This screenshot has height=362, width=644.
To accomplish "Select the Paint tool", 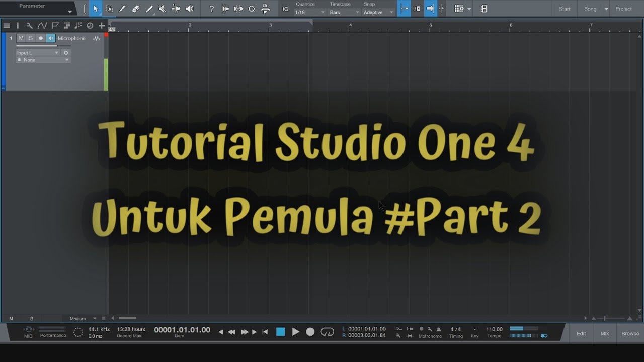I will 149,9.
